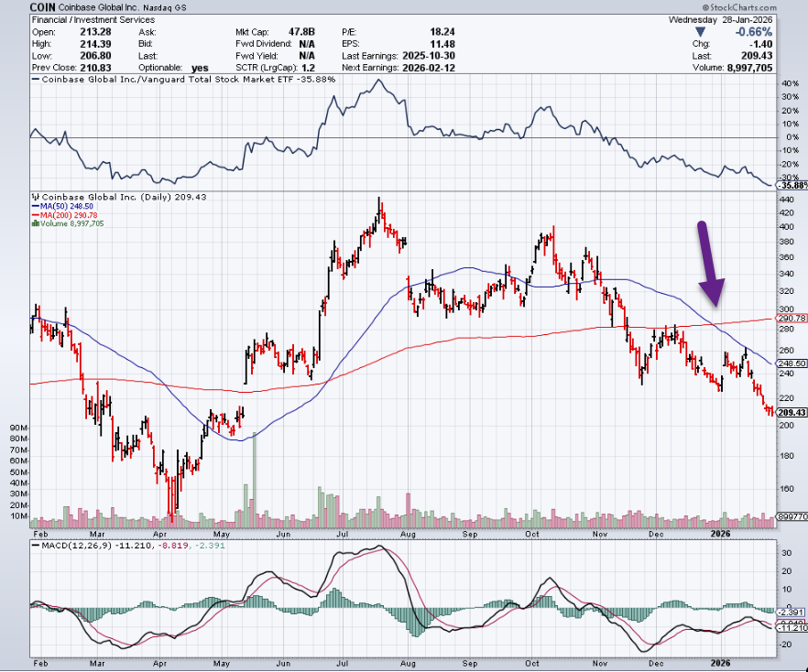Click the candlestick icon beside Coinbase Global Inc. (Daily)
This screenshot has width=808, height=672.
[35, 196]
